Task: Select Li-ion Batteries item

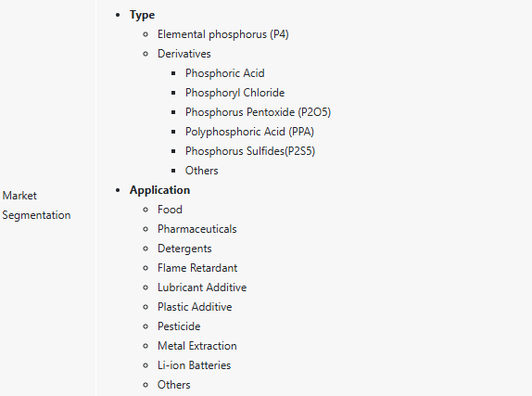Action: [194, 365]
